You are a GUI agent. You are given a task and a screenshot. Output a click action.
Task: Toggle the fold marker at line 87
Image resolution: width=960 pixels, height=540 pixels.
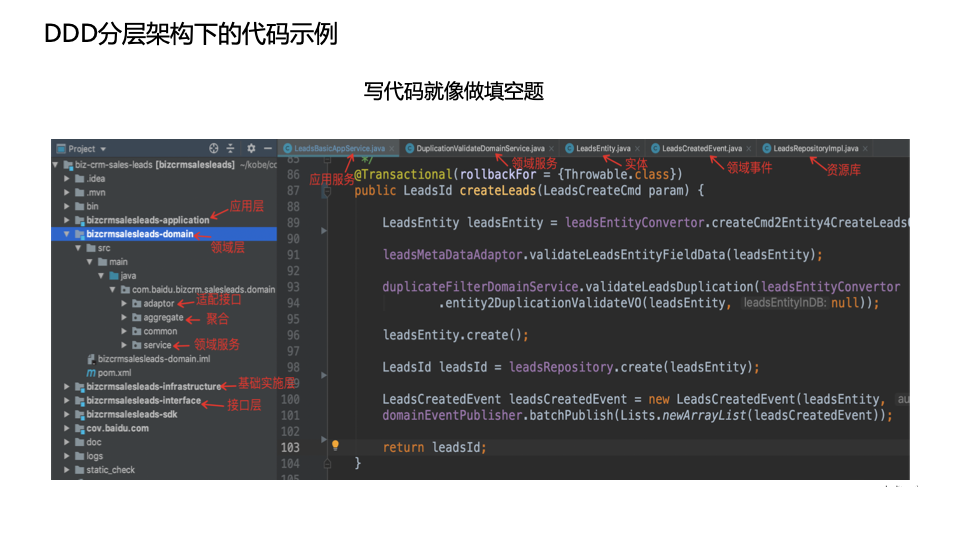[x=324, y=190]
